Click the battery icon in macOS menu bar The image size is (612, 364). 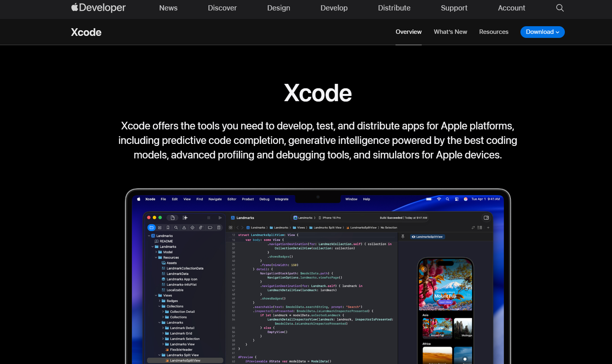tap(429, 199)
